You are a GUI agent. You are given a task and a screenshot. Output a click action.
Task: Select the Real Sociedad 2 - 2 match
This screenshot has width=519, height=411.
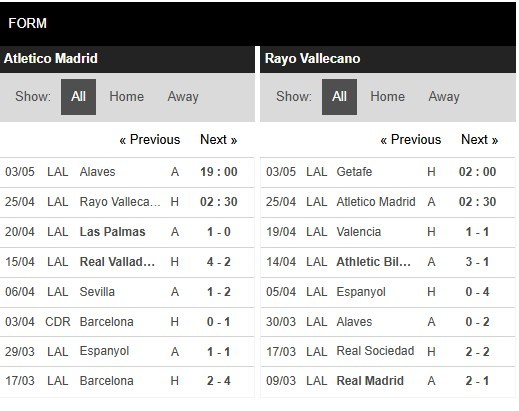(x=388, y=351)
